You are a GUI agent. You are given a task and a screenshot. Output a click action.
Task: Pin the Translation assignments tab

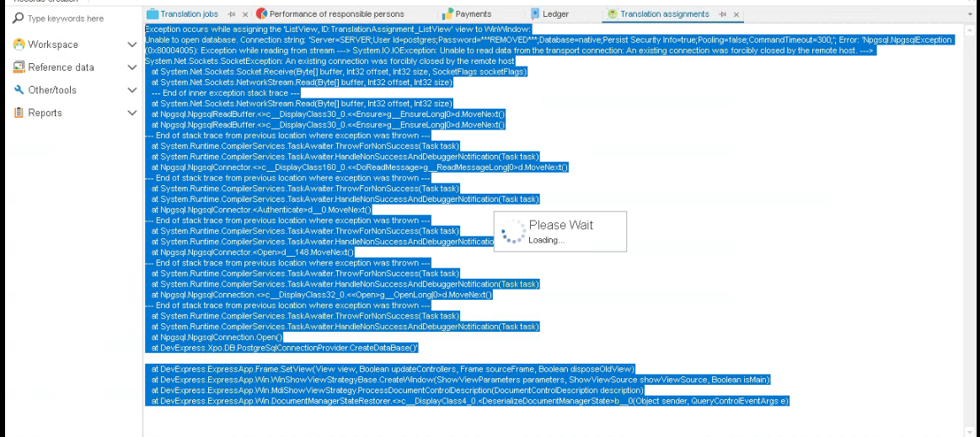pos(723,14)
